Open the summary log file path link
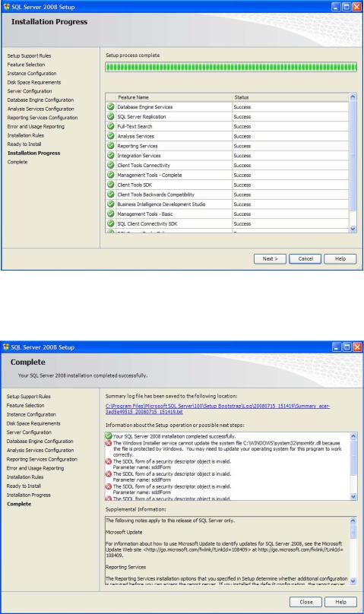Image resolution: width=364 pixels, height=614 pixels. (217, 409)
